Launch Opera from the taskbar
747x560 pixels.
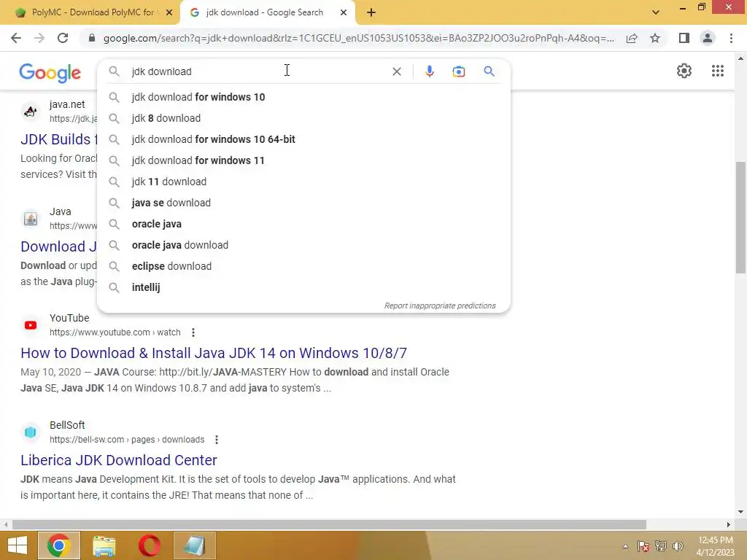click(149, 545)
